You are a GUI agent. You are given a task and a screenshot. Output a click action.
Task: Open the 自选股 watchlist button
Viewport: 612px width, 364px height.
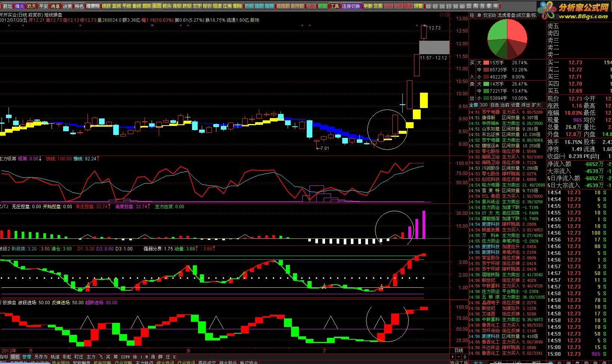click(x=283, y=6)
